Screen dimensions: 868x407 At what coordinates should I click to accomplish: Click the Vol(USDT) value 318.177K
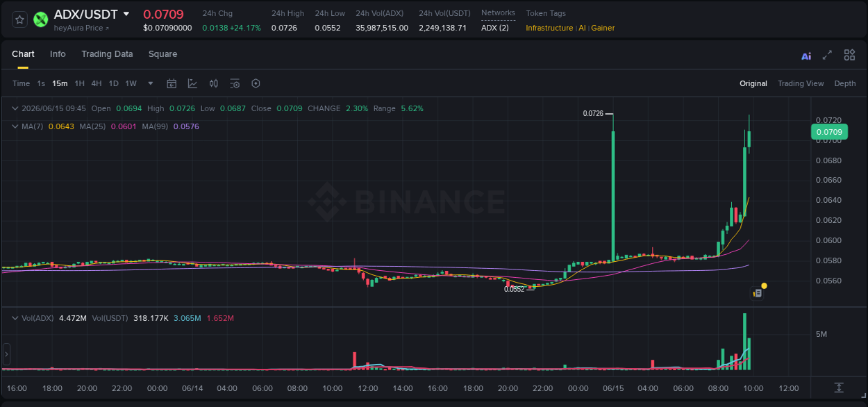(151, 318)
